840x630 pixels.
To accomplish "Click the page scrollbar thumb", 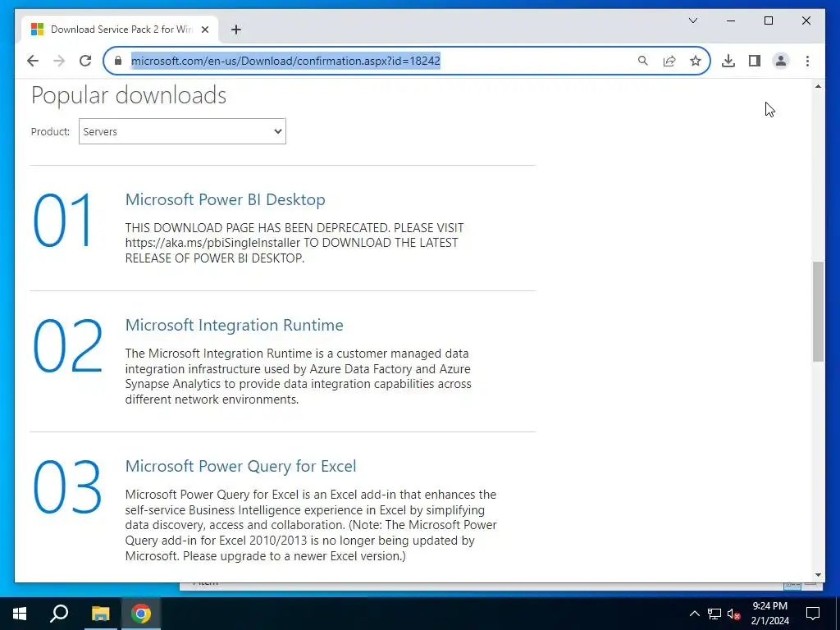I will 818,312.
